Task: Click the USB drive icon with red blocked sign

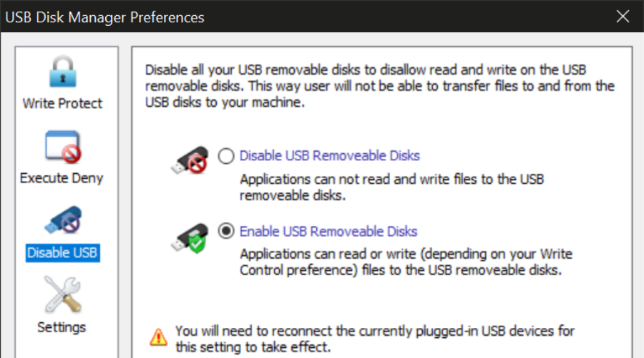Action: click(x=189, y=159)
